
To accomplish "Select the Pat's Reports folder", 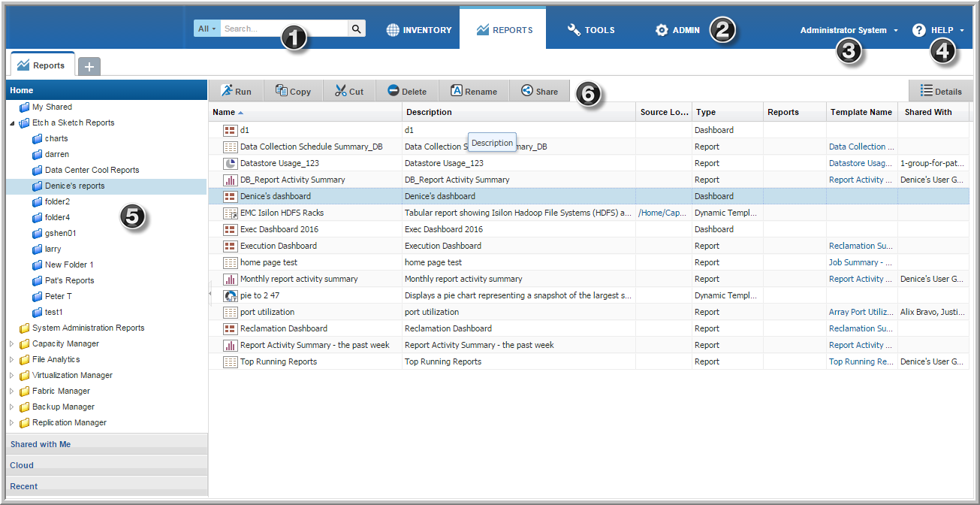I will click(x=69, y=280).
